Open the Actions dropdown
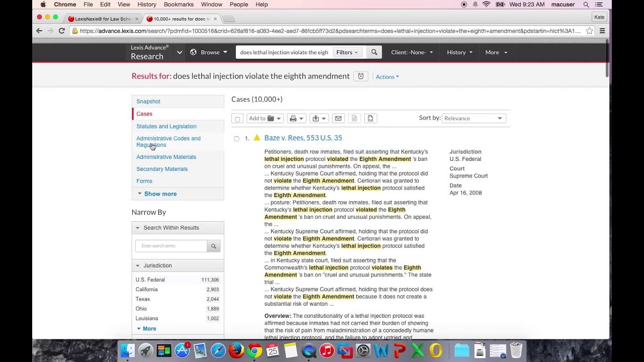Image resolution: width=644 pixels, height=362 pixels. click(387, 77)
